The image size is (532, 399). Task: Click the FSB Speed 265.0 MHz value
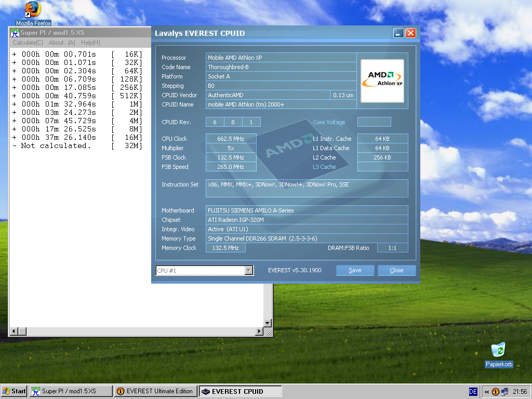coord(231,167)
